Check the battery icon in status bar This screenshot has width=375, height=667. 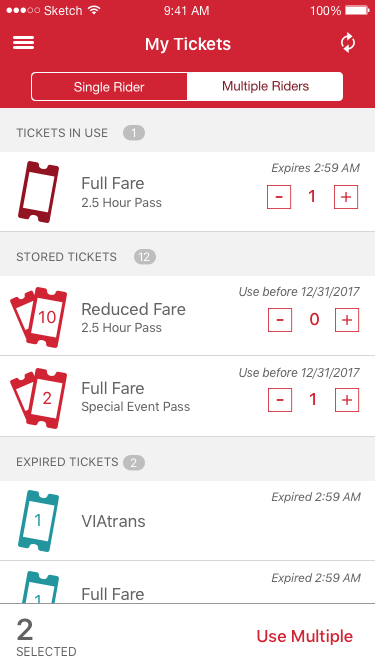click(x=357, y=10)
